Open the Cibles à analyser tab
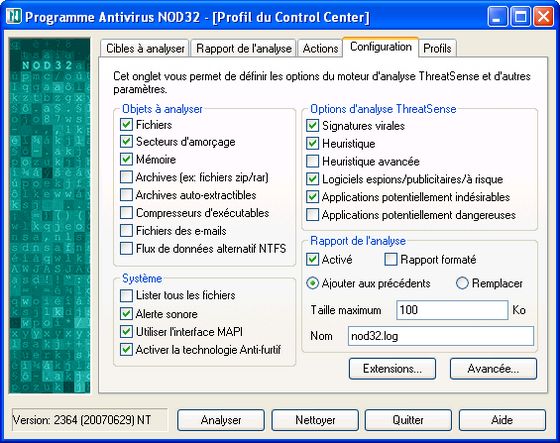 (x=145, y=48)
